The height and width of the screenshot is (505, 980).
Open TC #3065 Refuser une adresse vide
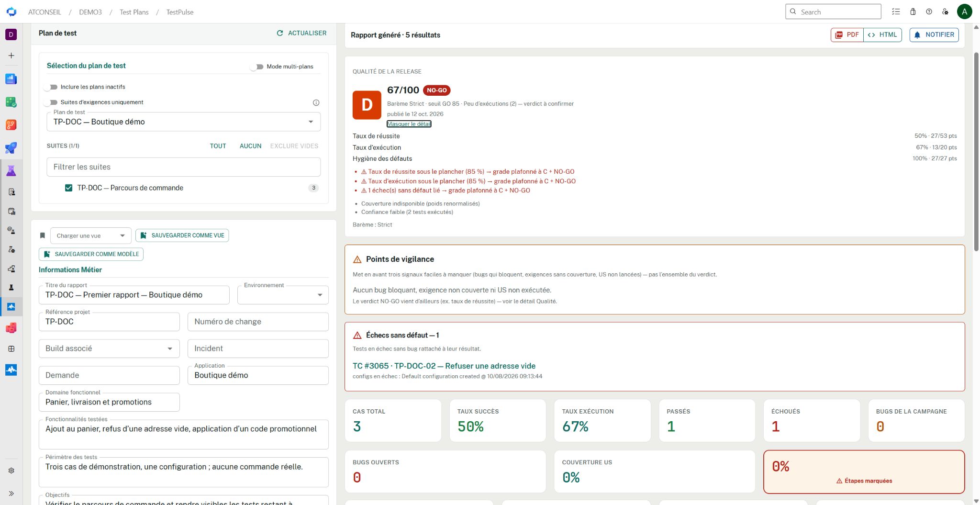(x=444, y=366)
